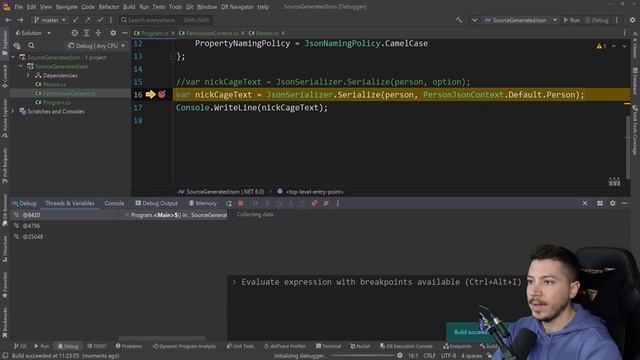This screenshot has width=640, height=360.
Task: Open the Debug | Any CPU configuration dropdown
Action: tap(97, 46)
